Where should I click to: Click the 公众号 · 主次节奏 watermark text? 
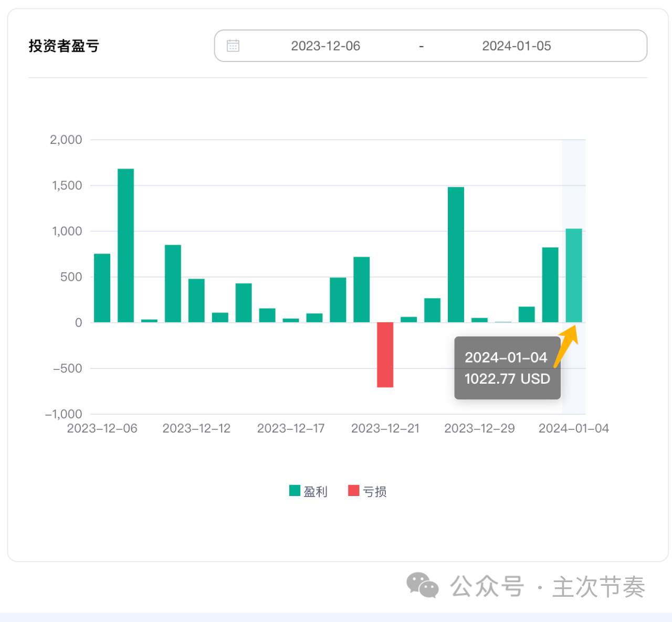pos(548,586)
